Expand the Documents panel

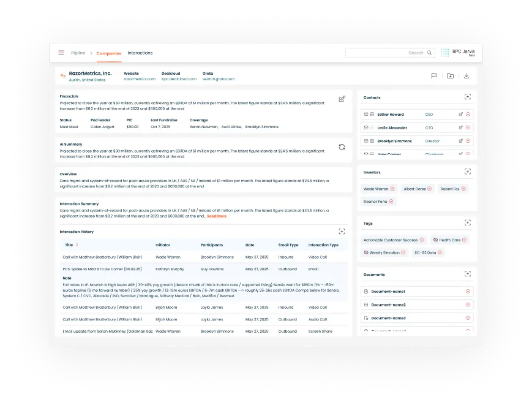point(467,274)
